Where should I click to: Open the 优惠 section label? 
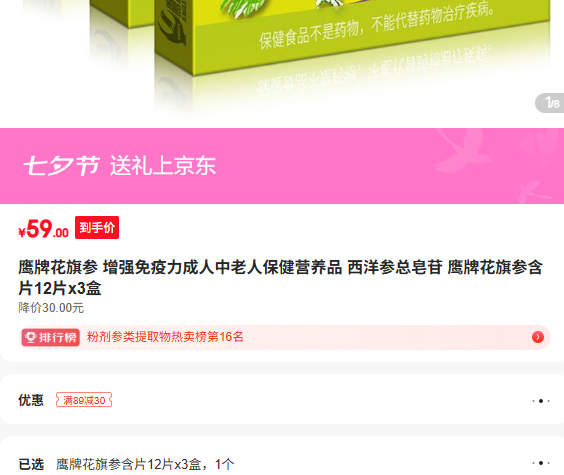coord(31,400)
